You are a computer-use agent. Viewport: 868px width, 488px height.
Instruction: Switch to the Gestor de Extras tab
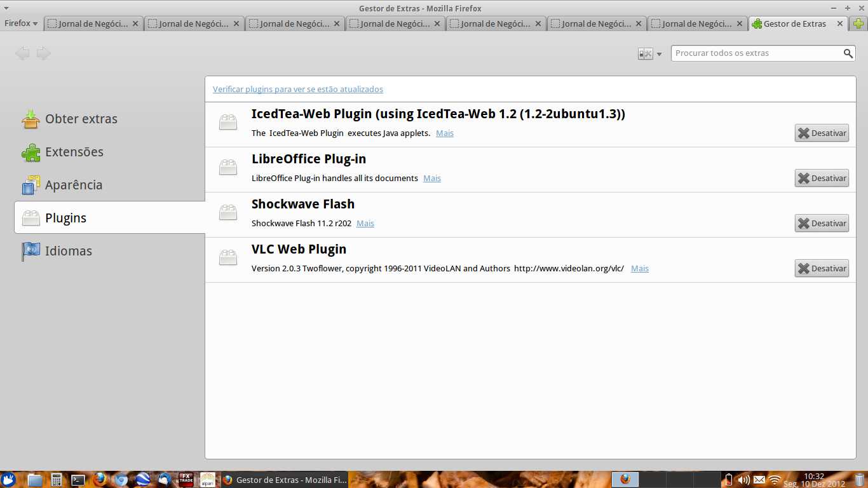tap(797, 24)
